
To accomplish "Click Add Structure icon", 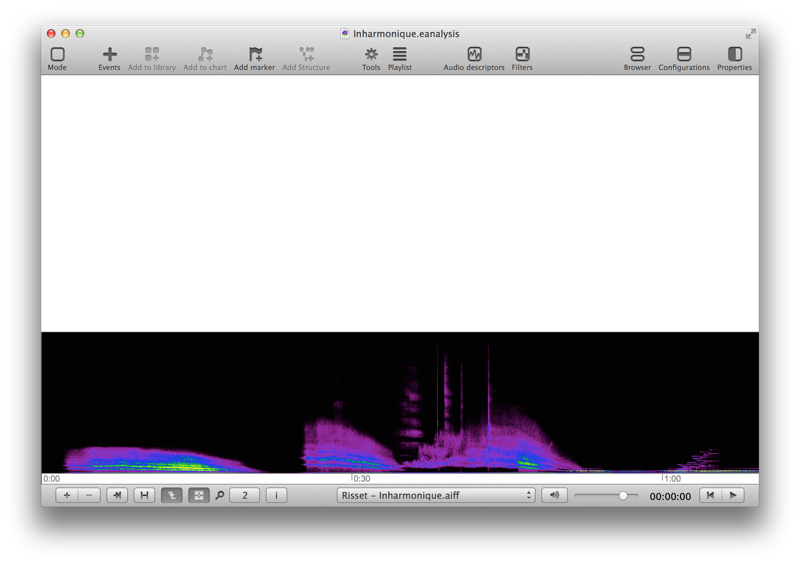I will pos(306,54).
